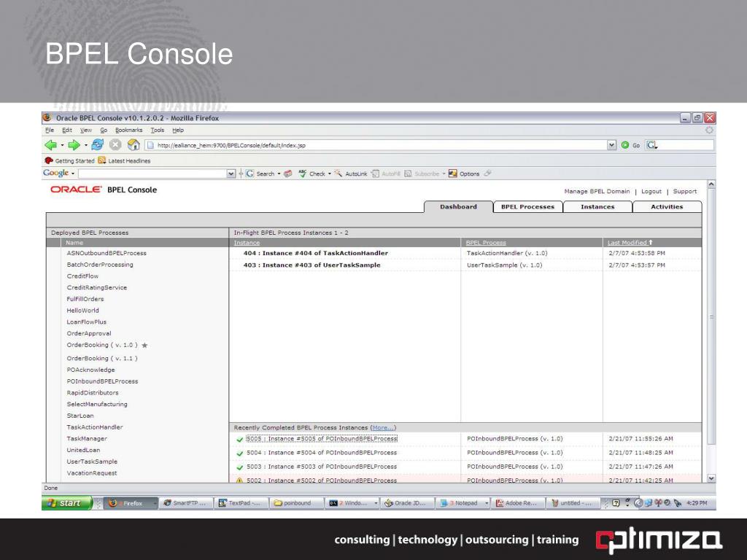Switch to the Dashboard tab

click(458, 206)
